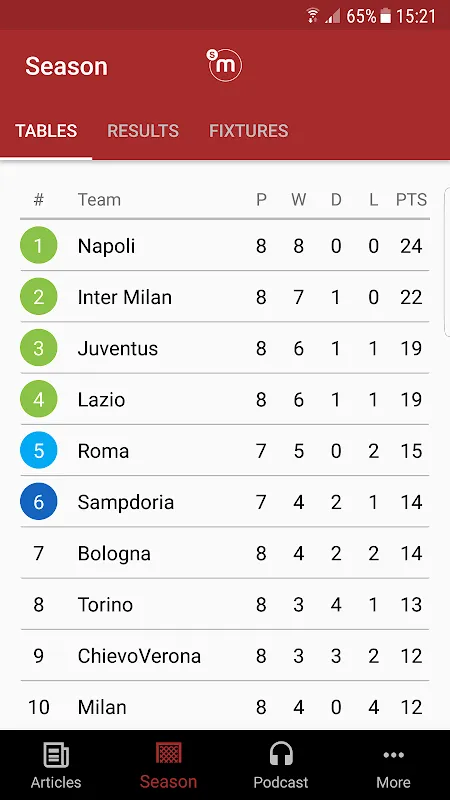Tap the dark-blue position 6 badge
This screenshot has height=800, width=450.
(39, 502)
